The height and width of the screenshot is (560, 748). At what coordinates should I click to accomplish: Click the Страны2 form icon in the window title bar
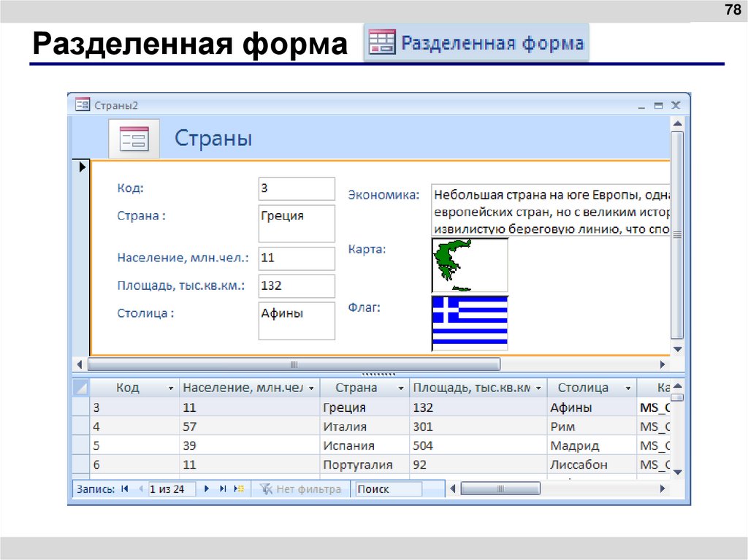83,104
